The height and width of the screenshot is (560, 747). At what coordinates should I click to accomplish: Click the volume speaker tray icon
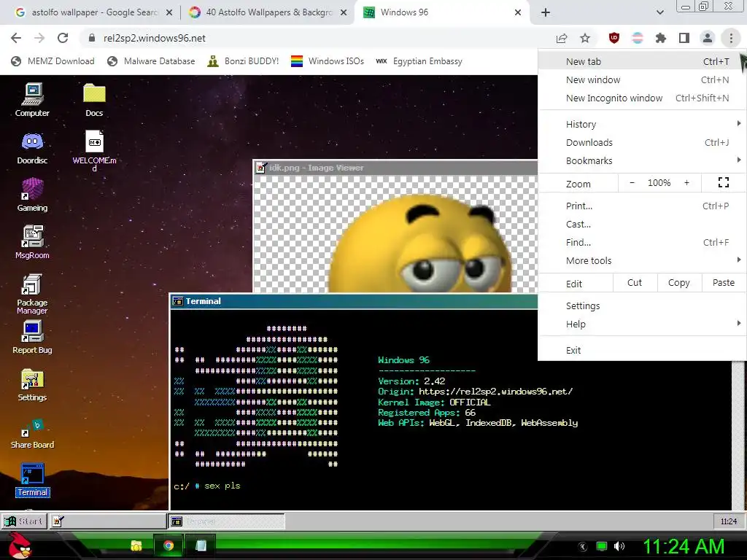(619, 546)
